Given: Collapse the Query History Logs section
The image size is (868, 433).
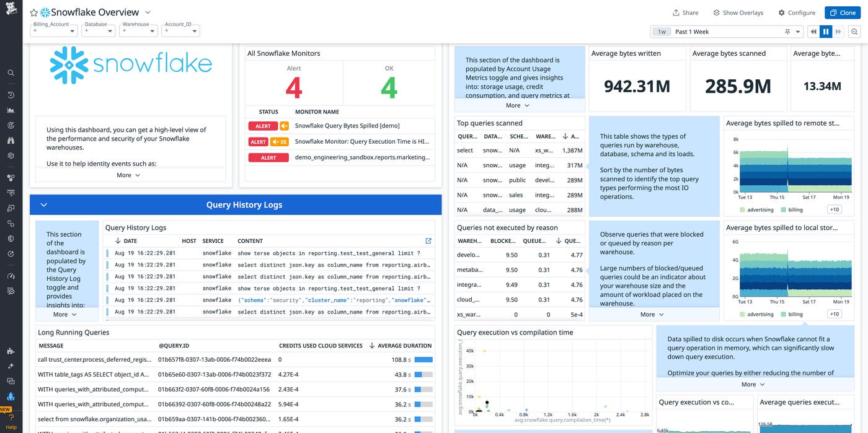Looking at the screenshot, I should pos(43,204).
